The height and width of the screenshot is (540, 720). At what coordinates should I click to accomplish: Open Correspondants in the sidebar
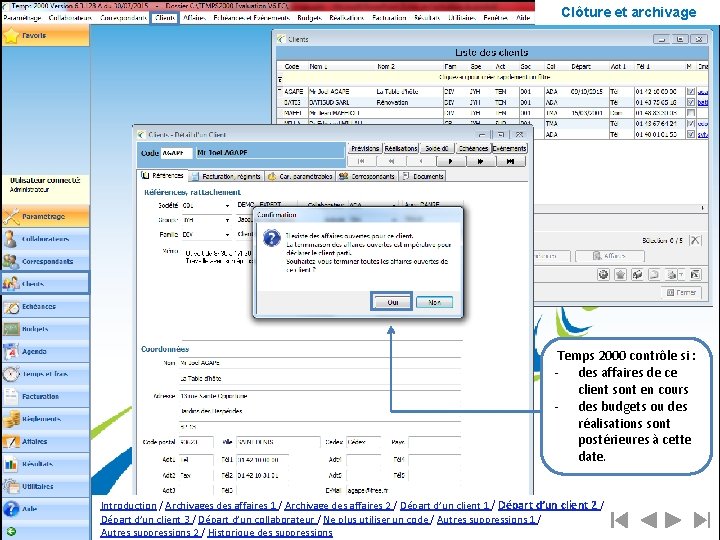(45, 261)
